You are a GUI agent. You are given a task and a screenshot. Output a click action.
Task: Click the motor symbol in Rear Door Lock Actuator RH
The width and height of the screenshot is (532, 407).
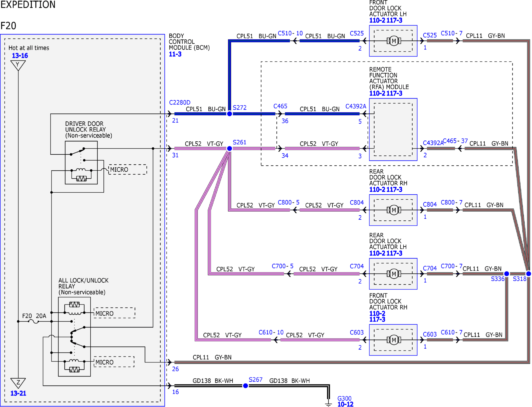coord(394,210)
